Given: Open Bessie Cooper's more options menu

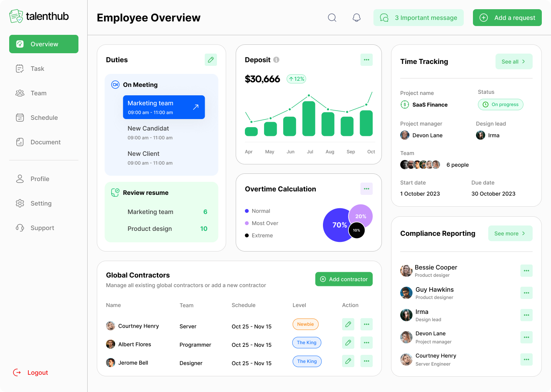Looking at the screenshot, I should click(x=527, y=271).
